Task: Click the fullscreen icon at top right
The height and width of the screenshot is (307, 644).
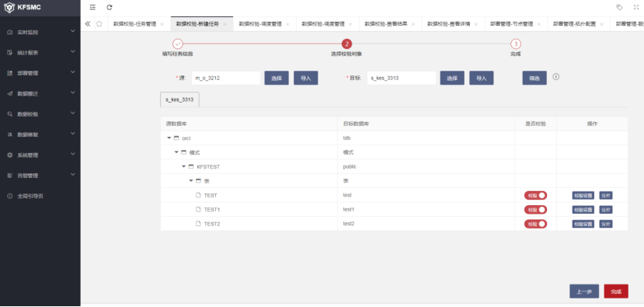Action: click(635, 8)
